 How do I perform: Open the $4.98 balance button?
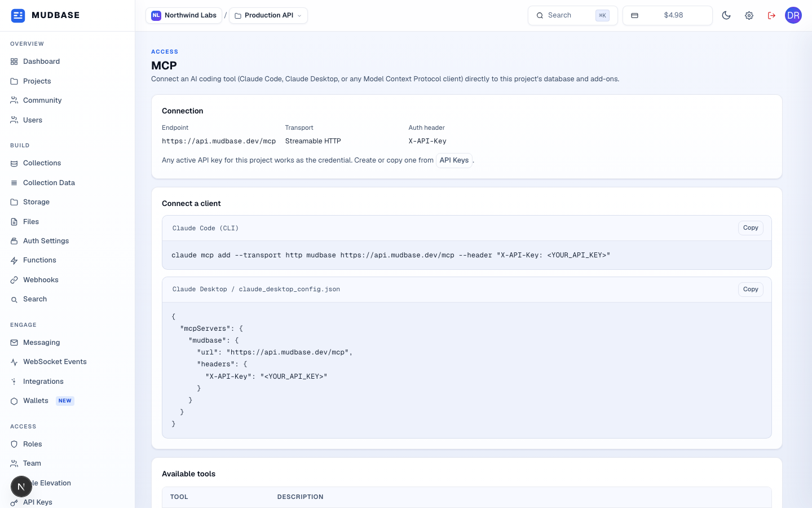pyautogui.click(x=668, y=15)
